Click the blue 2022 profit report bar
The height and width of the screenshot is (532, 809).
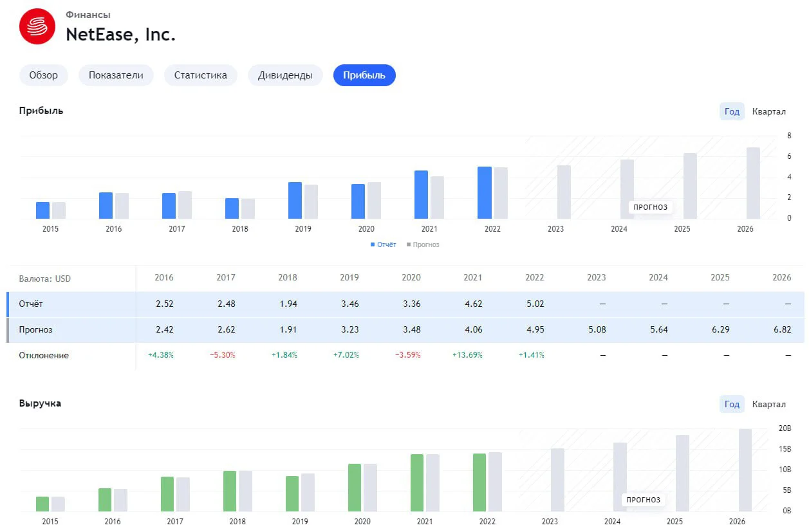coord(484,193)
